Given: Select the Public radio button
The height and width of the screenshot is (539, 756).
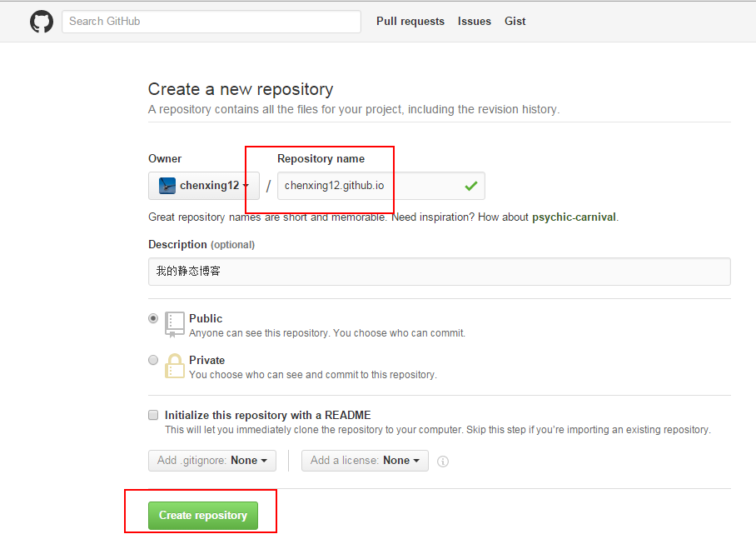Looking at the screenshot, I should 153,318.
